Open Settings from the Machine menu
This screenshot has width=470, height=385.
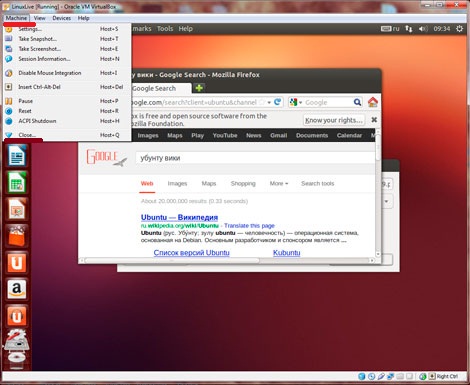(67, 29)
